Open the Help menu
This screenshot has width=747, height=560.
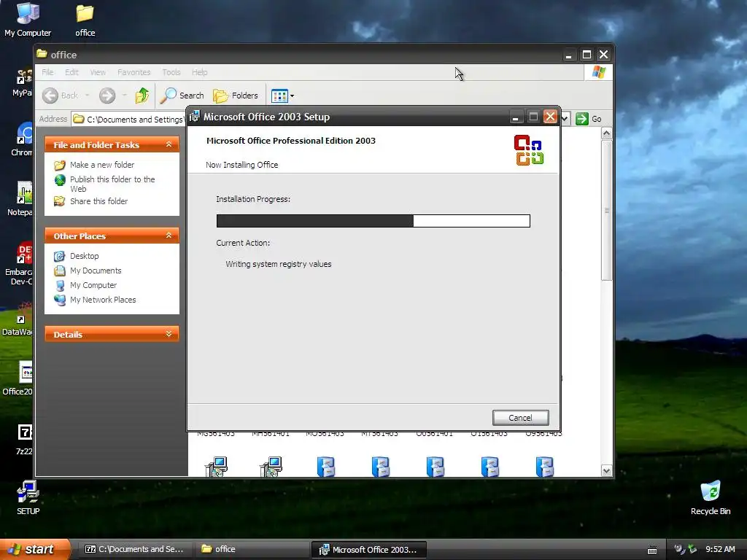click(200, 72)
